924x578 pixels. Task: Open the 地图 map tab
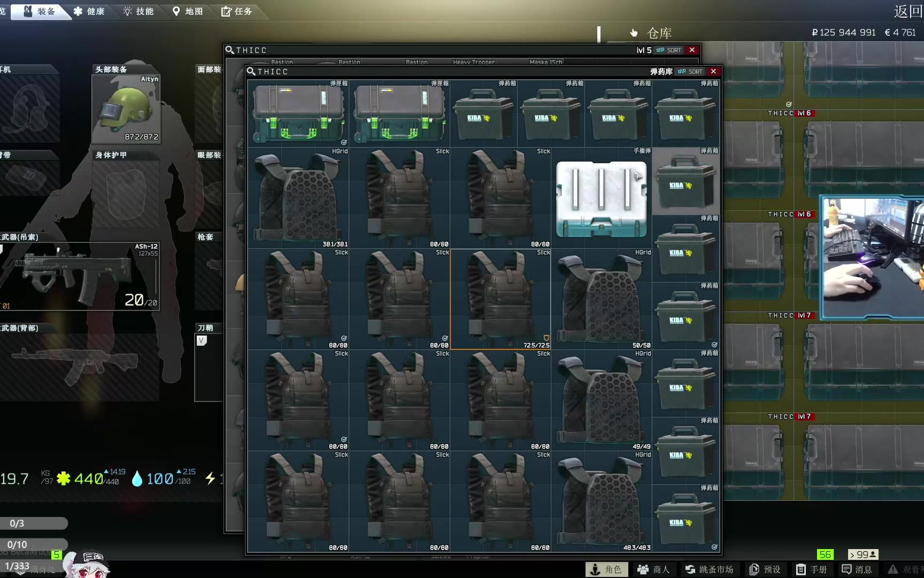tap(188, 11)
